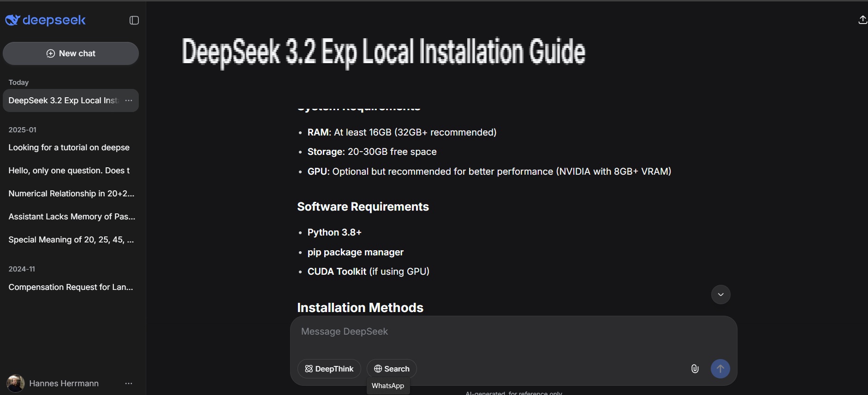Click Hannes Herrmann profile avatar
The width and height of the screenshot is (868, 395).
(x=16, y=383)
